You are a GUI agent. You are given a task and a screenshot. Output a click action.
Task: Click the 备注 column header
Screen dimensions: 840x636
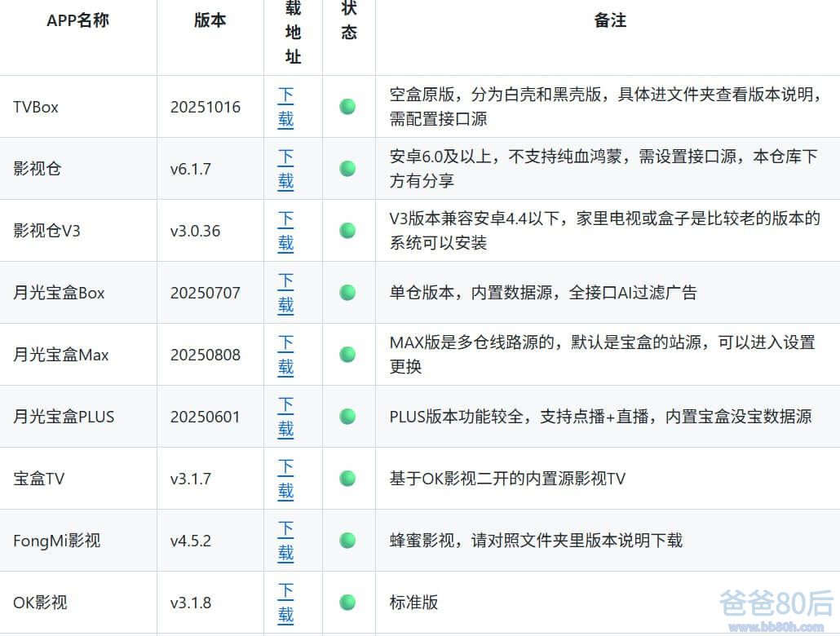(x=610, y=21)
